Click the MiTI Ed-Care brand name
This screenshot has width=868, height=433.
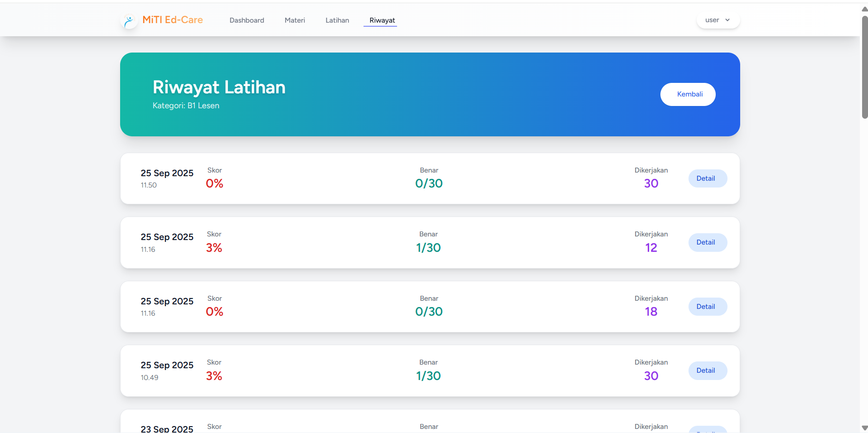coord(172,20)
